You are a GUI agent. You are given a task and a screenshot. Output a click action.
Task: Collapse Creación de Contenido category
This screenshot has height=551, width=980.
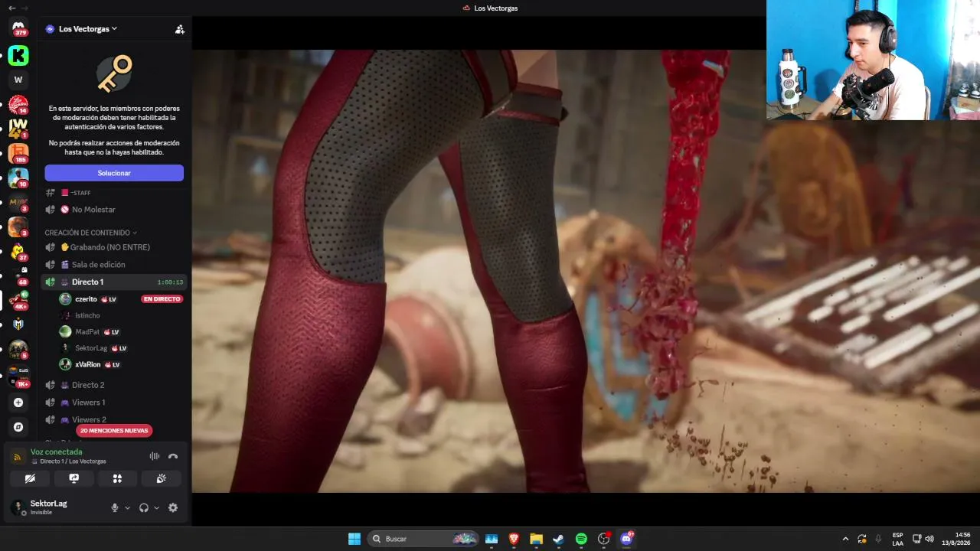[x=90, y=233]
